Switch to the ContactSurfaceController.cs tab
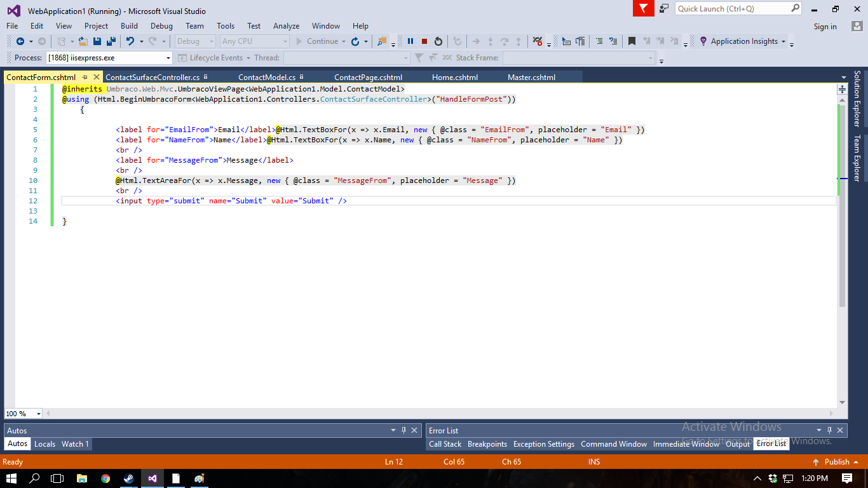 click(153, 78)
